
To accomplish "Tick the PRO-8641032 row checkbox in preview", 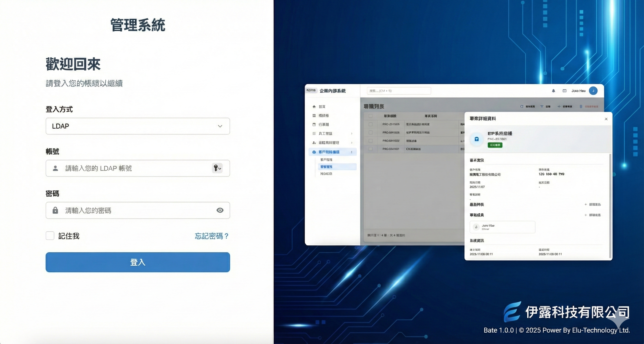I will (x=371, y=141).
